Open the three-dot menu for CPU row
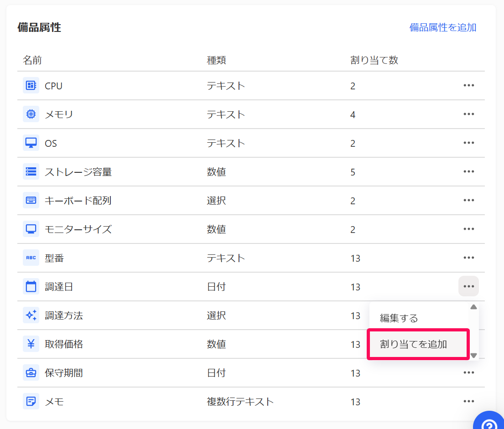 pyautogui.click(x=468, y=86)
